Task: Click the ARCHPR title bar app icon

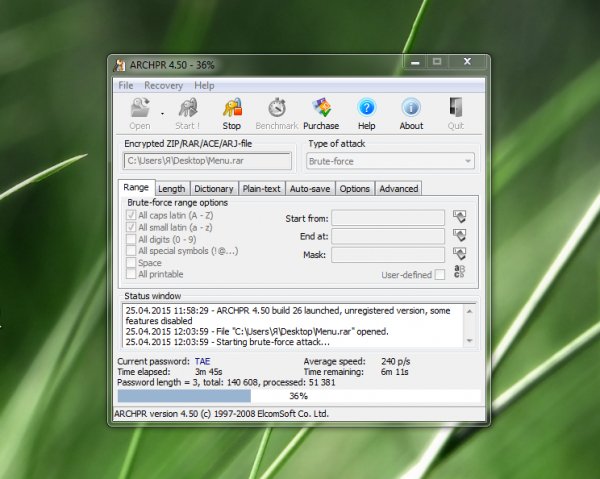Action: 119,65
